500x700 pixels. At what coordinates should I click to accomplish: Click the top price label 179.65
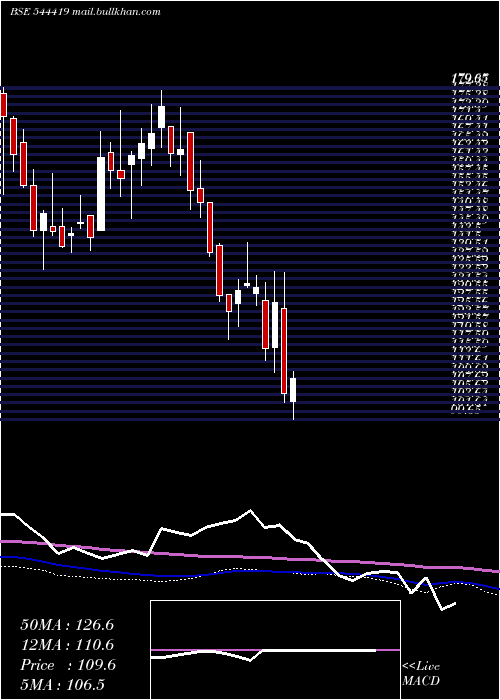[x=469, y=79]
